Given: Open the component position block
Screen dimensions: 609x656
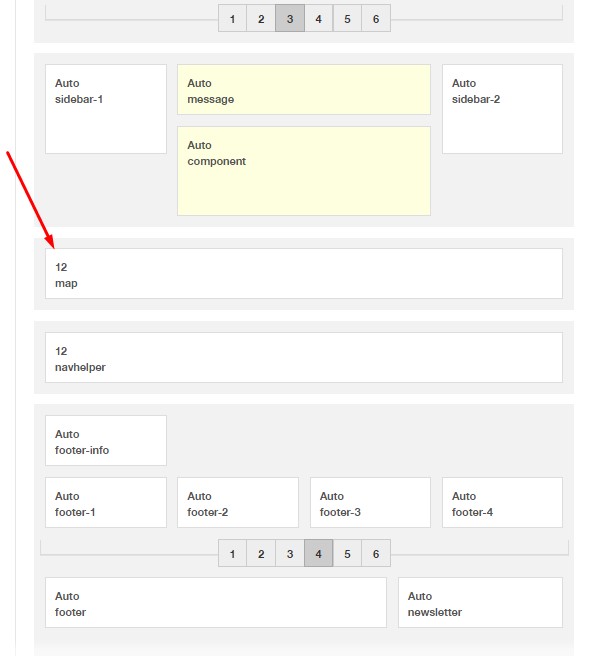Looking at the screenshot, I should [304, 170].
